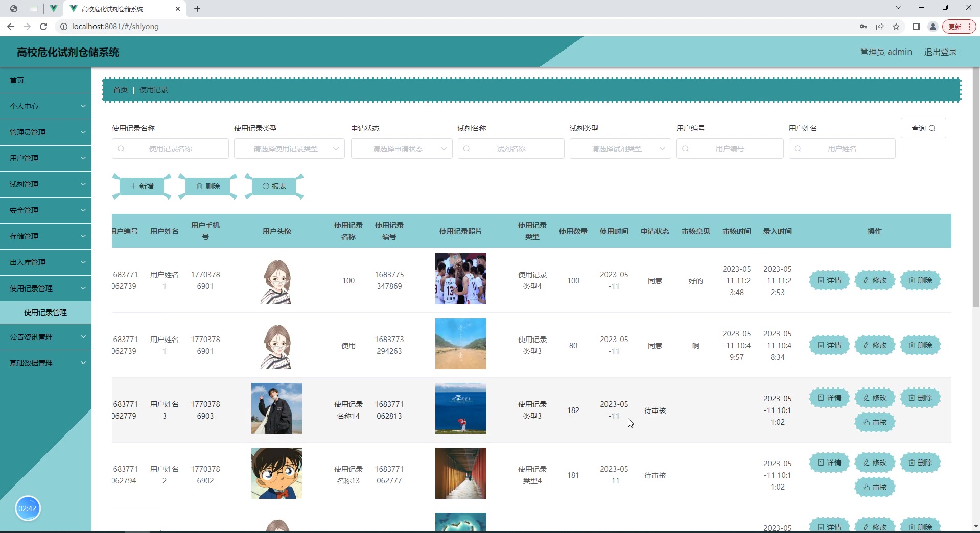Open a new browser tab
The height and width of the screenshot is (533, 980).
pyautogui.click(x=197, y=9)
